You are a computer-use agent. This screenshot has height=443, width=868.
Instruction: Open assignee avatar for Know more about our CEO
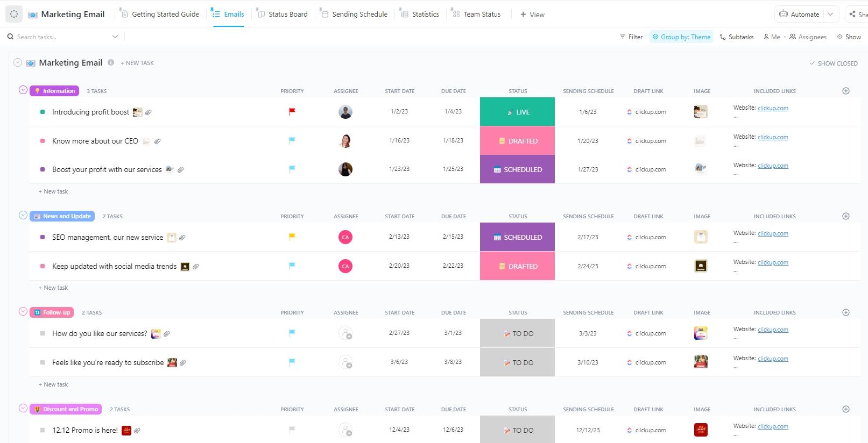click(345, 141)
